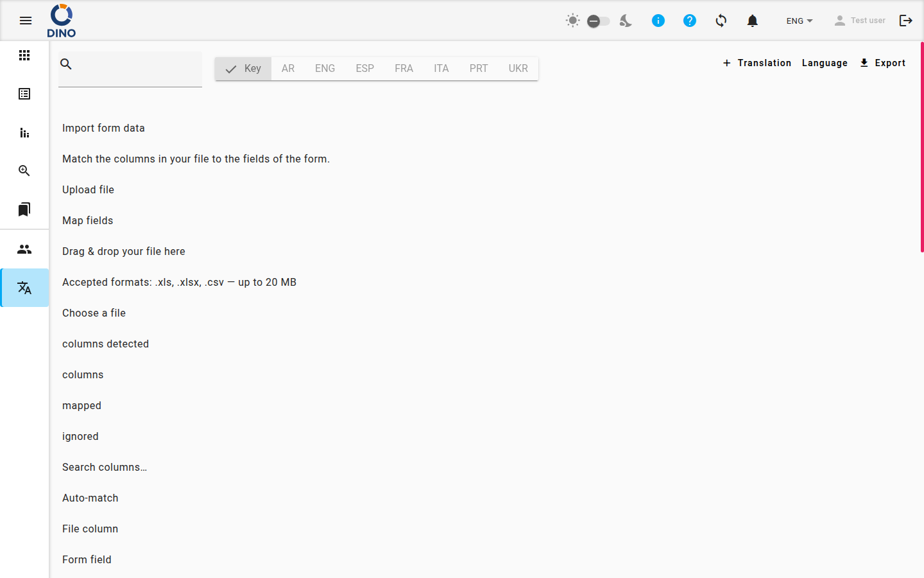Toggle the PRT language column
Screen dimensions: 924x578
(x=479, y=69)
